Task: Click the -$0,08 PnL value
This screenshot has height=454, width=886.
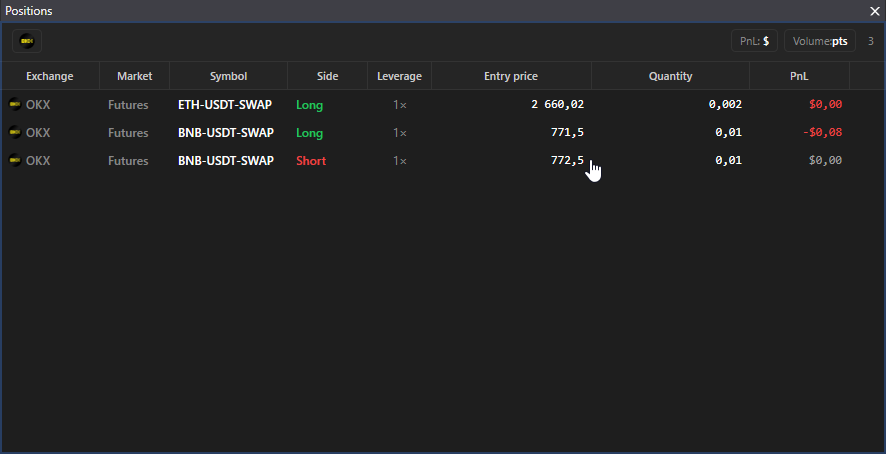Action: coord(822,133)
